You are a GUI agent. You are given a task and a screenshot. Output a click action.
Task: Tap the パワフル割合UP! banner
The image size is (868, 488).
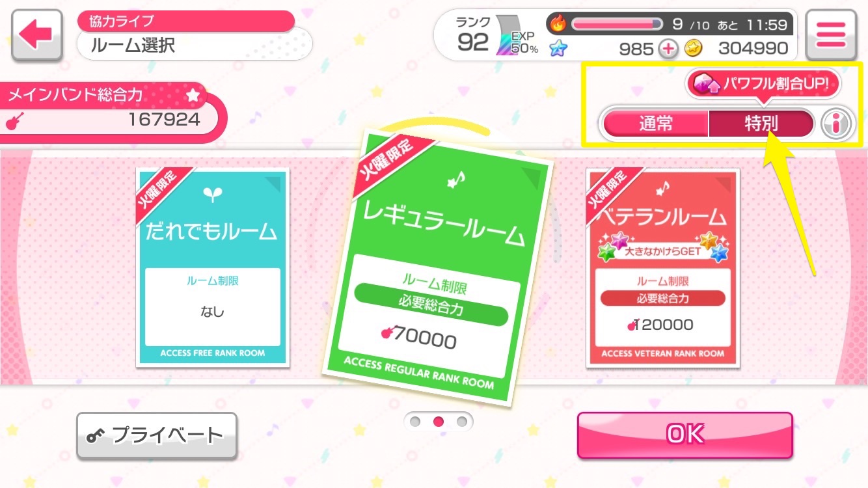[763, 85]
